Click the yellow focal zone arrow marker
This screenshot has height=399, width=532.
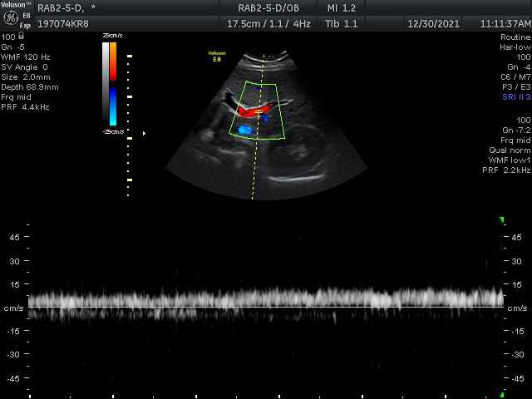click(x=144, y=132)
